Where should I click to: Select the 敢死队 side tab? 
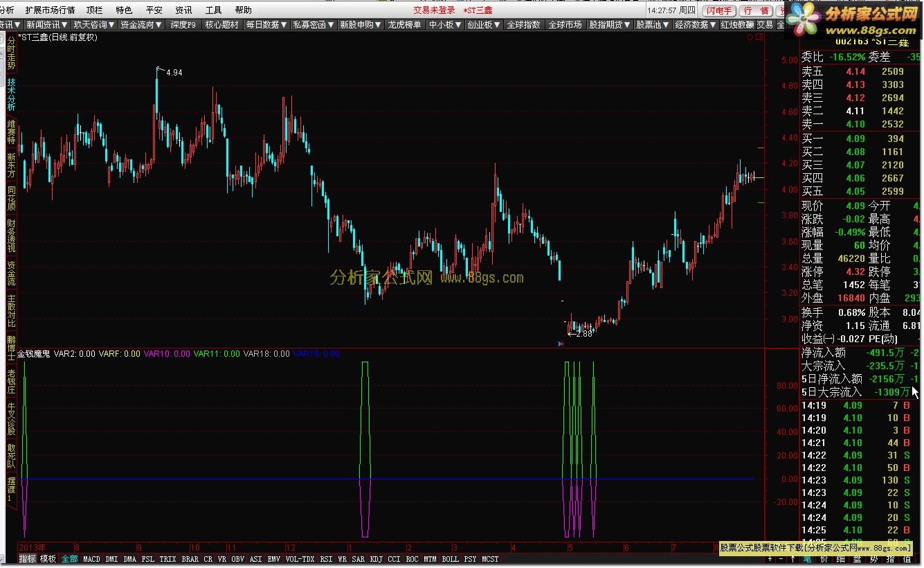tap(11, 457)
